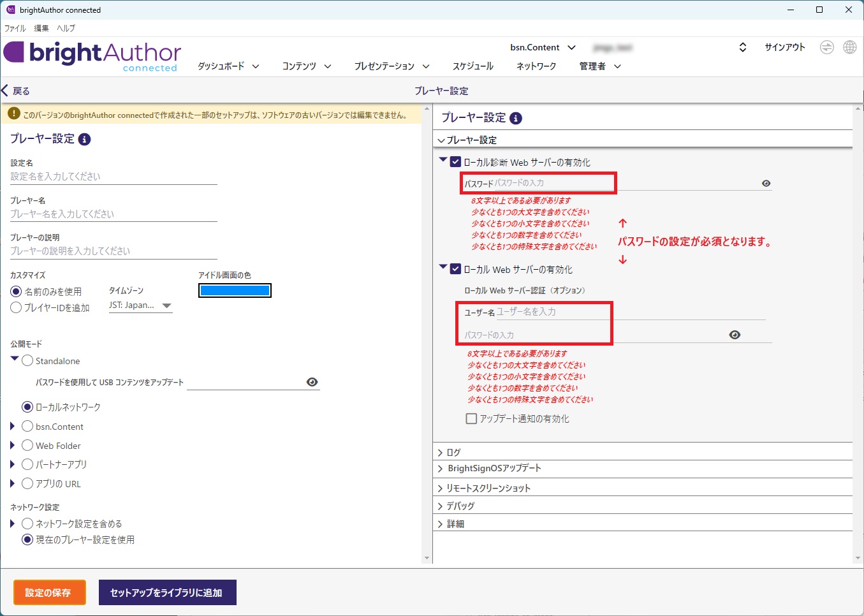
Task: Show the diagnostic web server password
Action: (x=766, y=184)
